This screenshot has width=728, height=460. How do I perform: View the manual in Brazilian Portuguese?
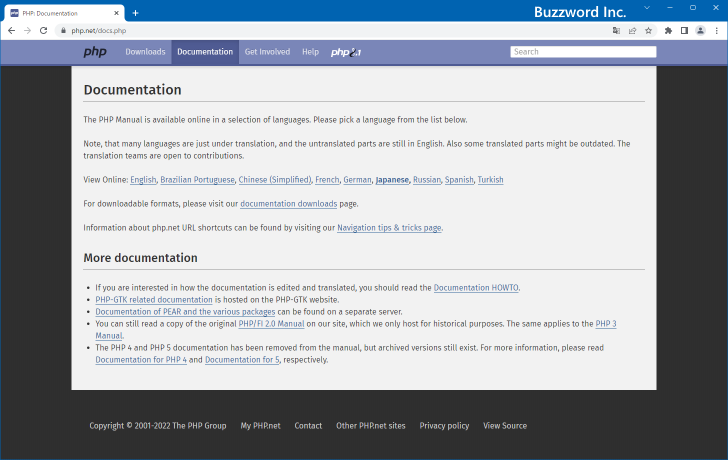pyautogui.click(x=197, y=180)
